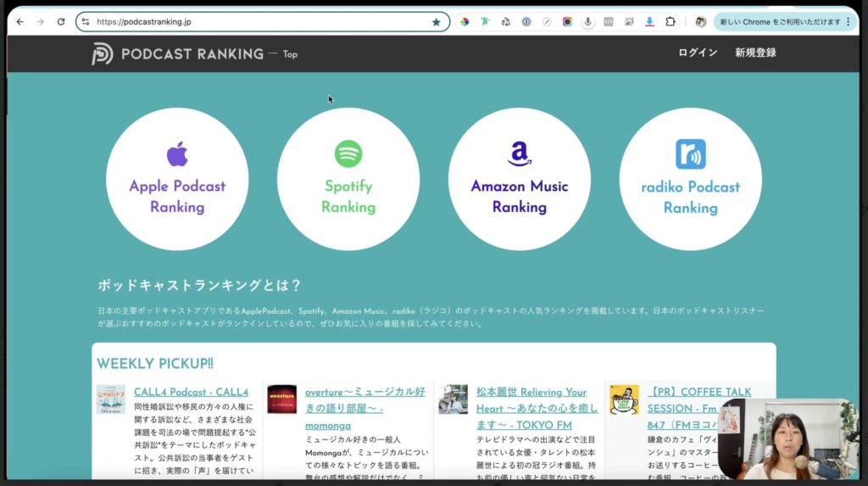Click the ログイン menu item
This screenshot has width=868, height=486.
[x=698, y=53]
